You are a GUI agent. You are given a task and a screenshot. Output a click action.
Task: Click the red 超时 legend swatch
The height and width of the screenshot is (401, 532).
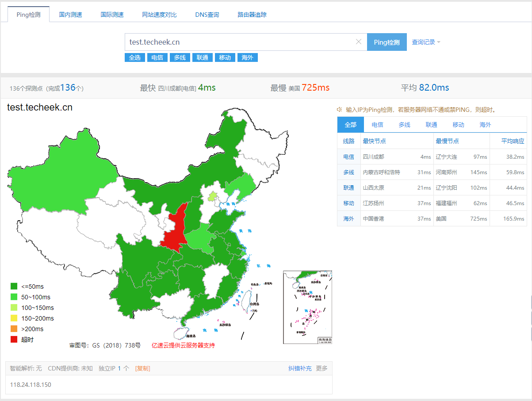(14, 340)
